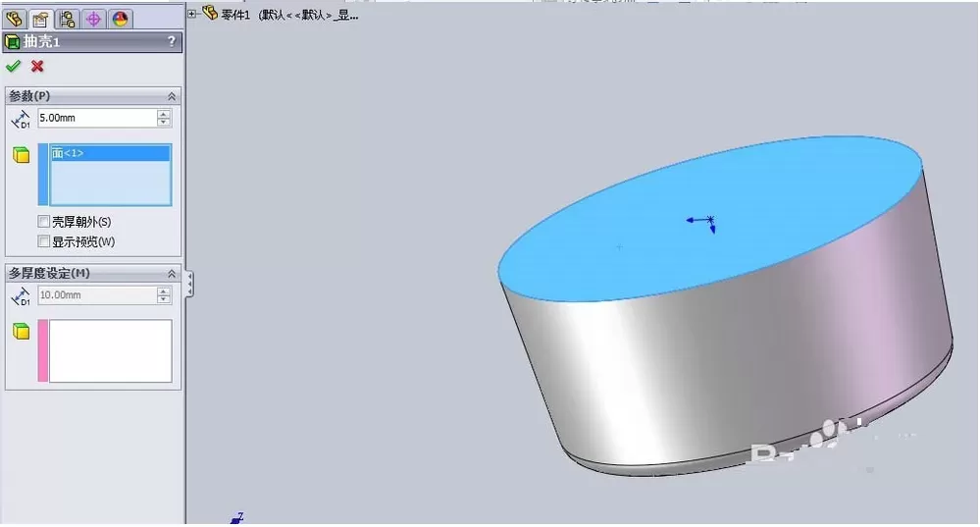Activate the multi-thickness faces selection box
Image resolution: width=980 pixels, height=527 pixels.
(110, 350)
